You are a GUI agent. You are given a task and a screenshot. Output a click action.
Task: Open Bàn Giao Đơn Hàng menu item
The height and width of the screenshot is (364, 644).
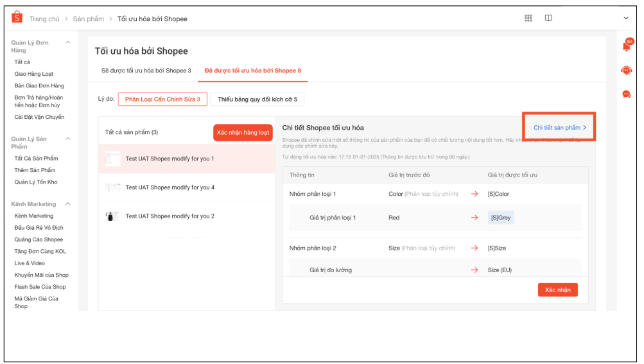click(x=39, y=86)
